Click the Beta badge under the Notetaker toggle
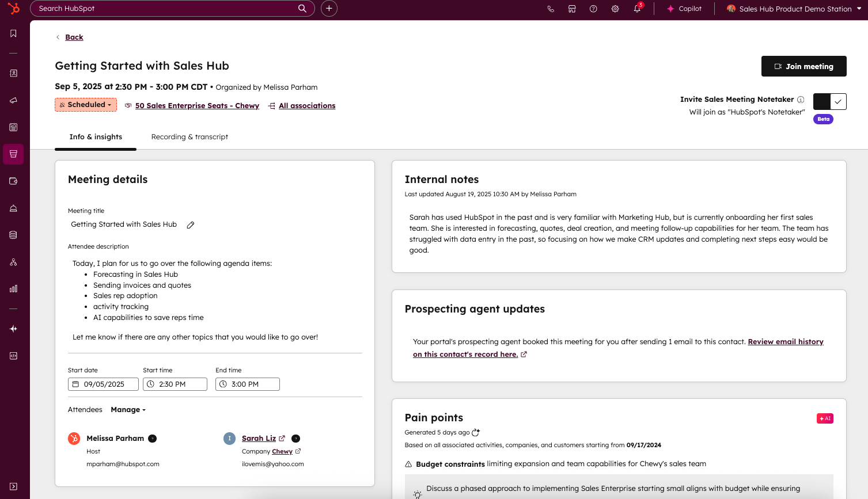The height and width of the screenshot is (499, 868). click(x=823, y=119)
